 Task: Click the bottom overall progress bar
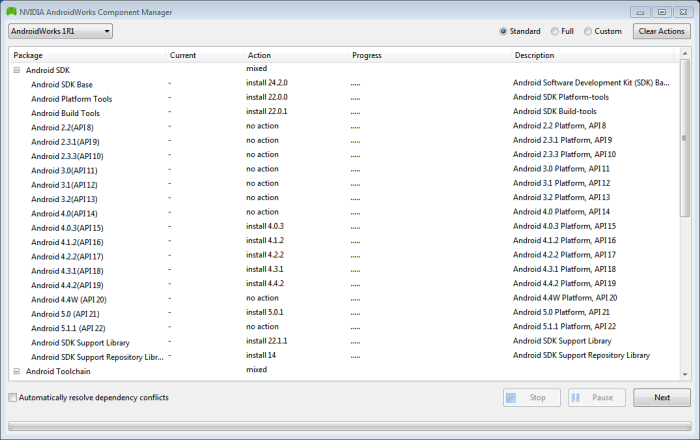pos(350,426)
